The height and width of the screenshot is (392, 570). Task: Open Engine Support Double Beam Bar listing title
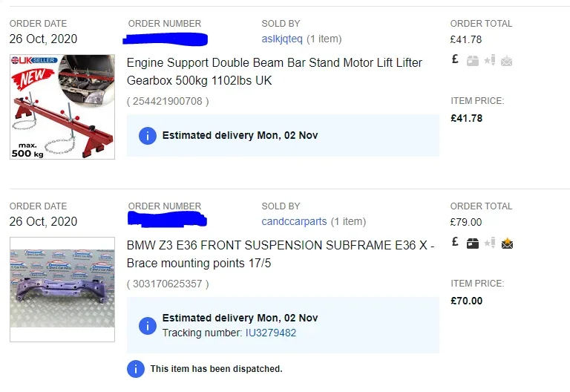pos(275,71)
